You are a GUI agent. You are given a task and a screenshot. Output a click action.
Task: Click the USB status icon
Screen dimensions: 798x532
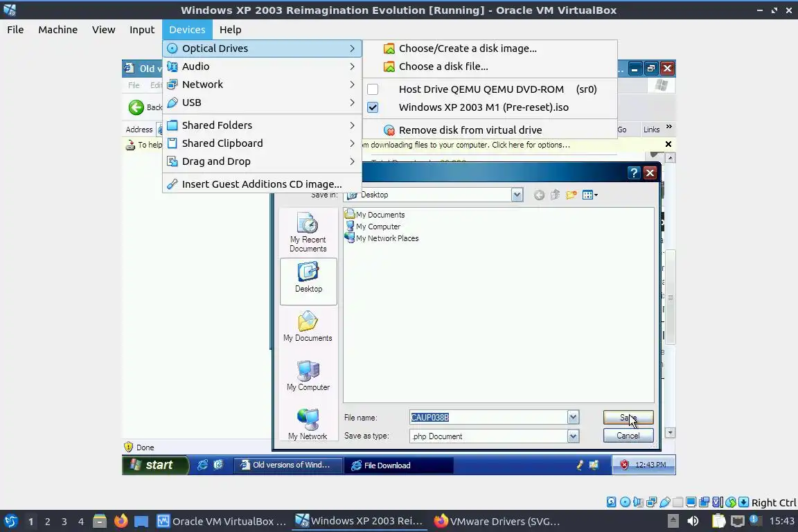pyautogui.click(x=665, y=502)
